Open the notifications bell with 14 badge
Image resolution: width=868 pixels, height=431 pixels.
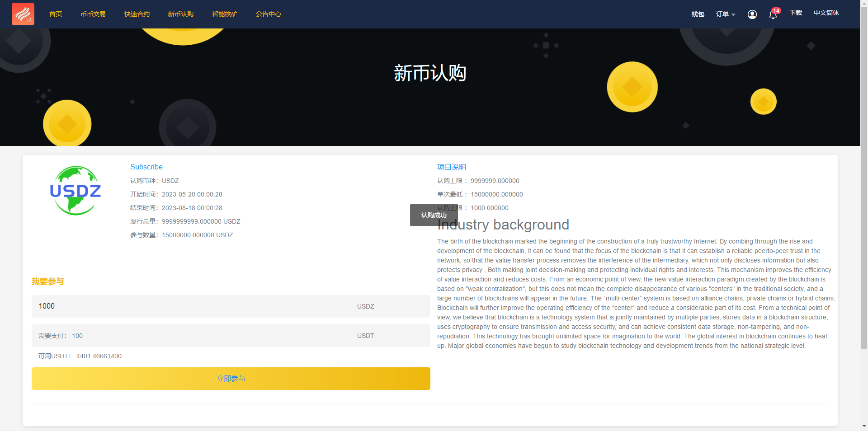(773, 14)
